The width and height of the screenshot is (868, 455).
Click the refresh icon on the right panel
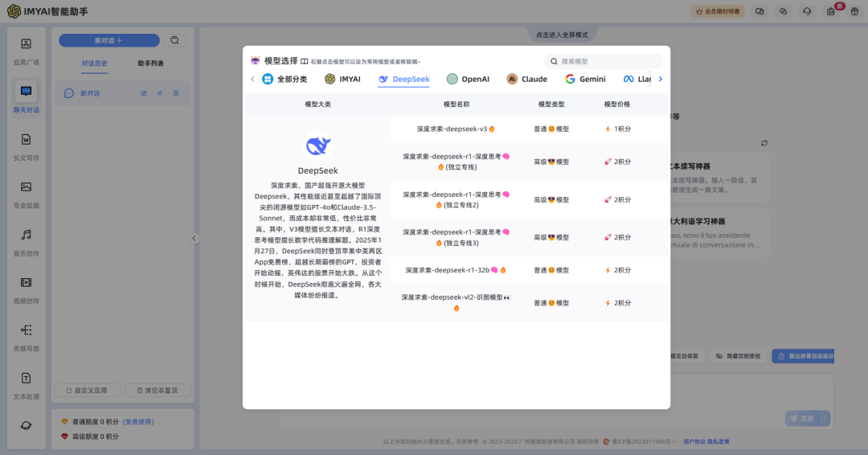coord(764,143)
